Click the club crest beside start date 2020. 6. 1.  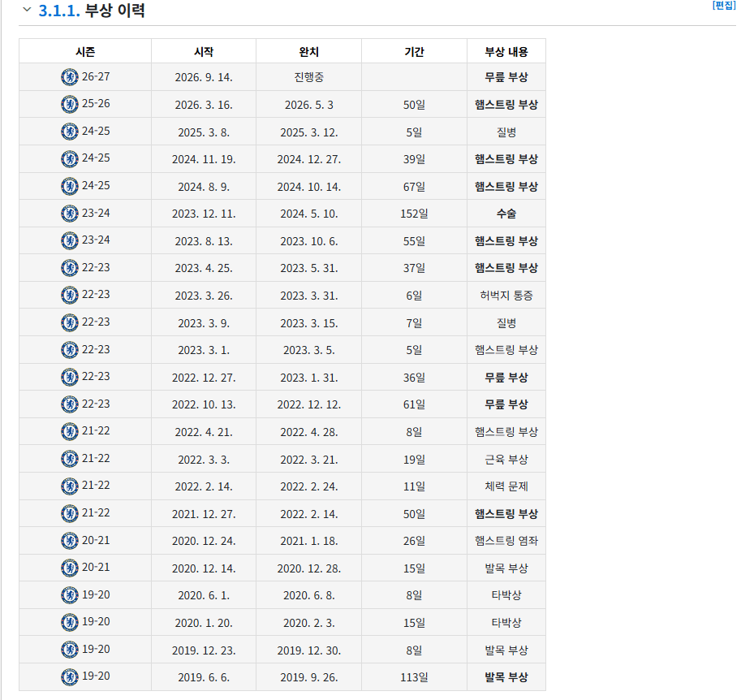(70, 595)
